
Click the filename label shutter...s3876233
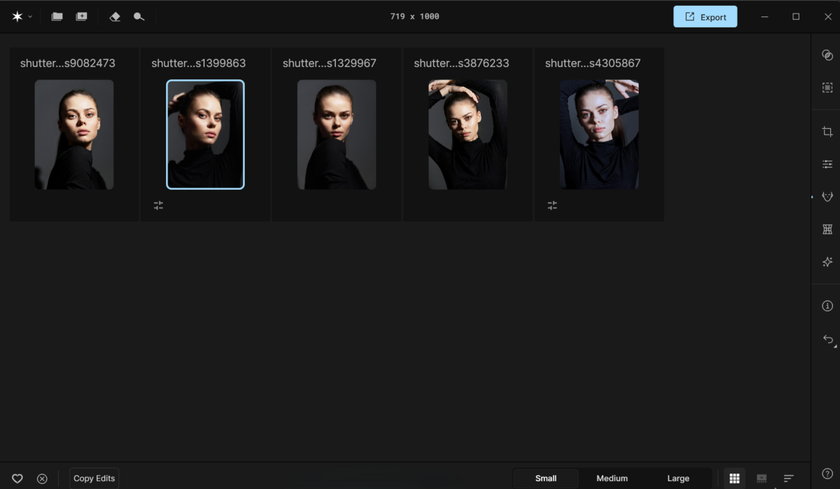pyautogui.click(x=461, y=63)
